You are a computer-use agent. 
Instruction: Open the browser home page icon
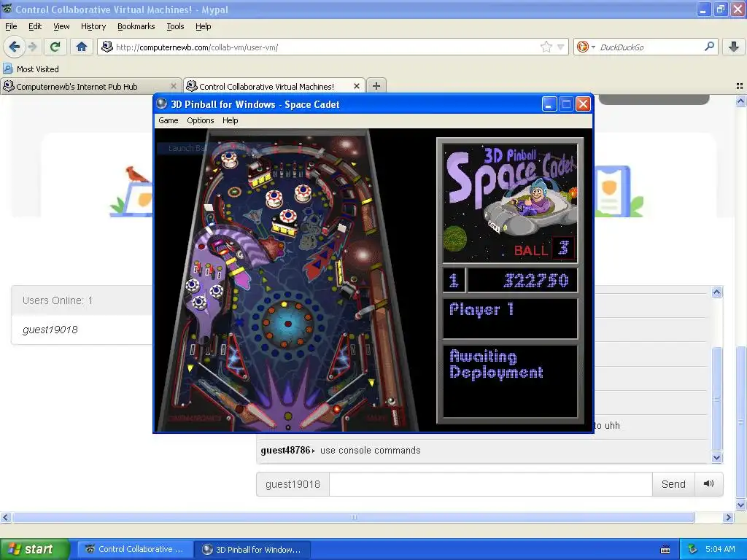pyautogui.click(x=82, y=47)
